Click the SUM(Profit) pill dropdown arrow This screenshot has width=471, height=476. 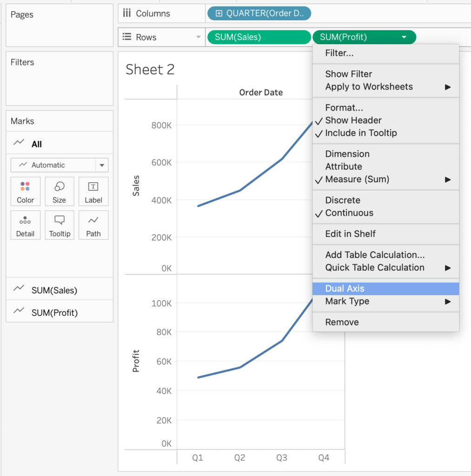pos(404,37)
